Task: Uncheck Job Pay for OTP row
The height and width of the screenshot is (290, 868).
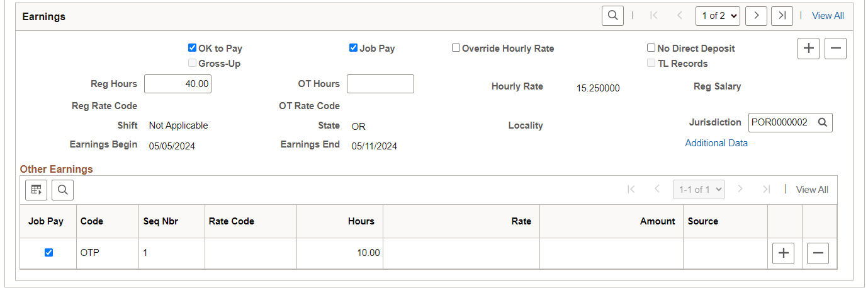Action: tap(48, 252)
